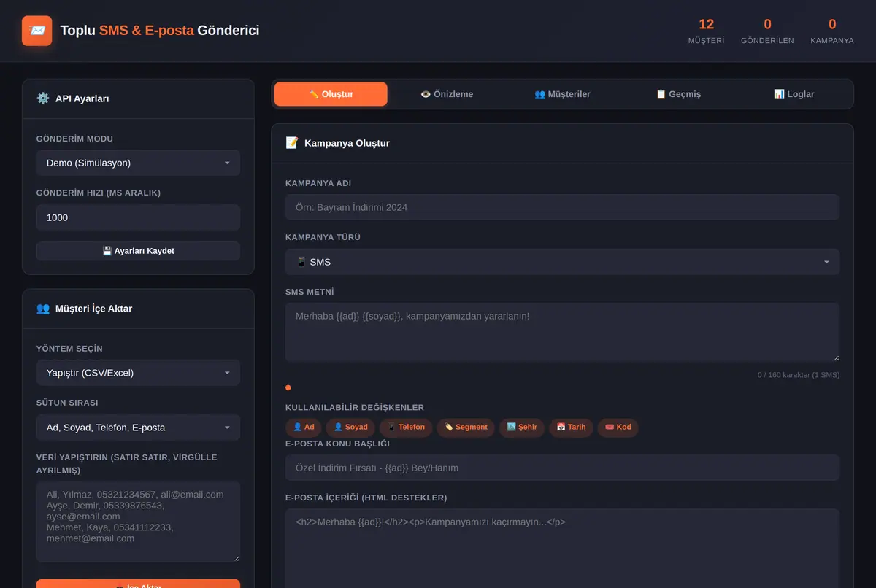The image size is (876, 588).
Task: Expand the Kampanya Türü SMS dropdown
Action: 562,262
